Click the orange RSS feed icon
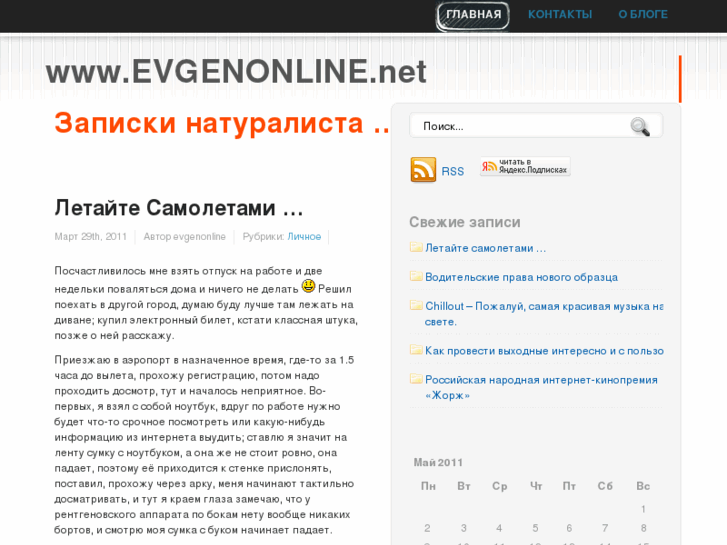Screen dimensions: 727x545 [423, 169]
